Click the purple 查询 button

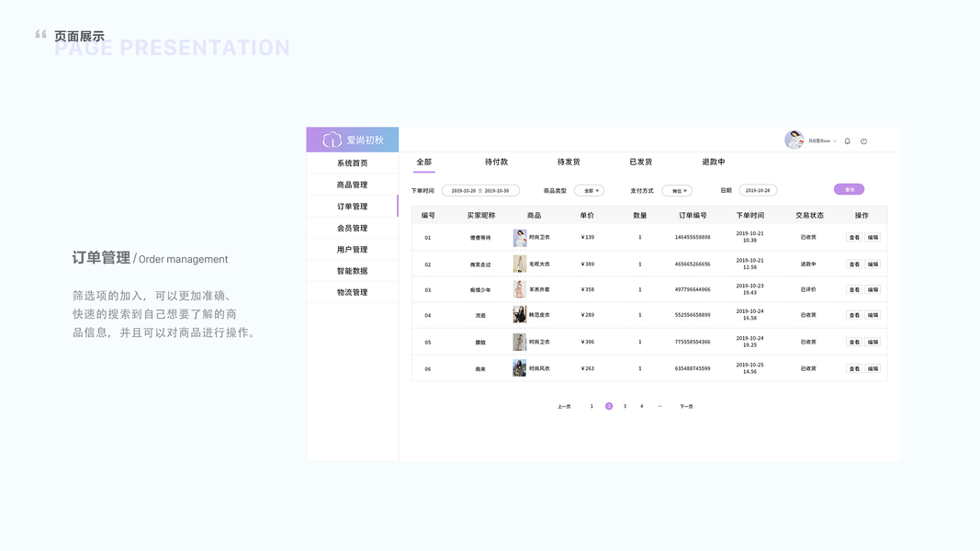[849, 189]
